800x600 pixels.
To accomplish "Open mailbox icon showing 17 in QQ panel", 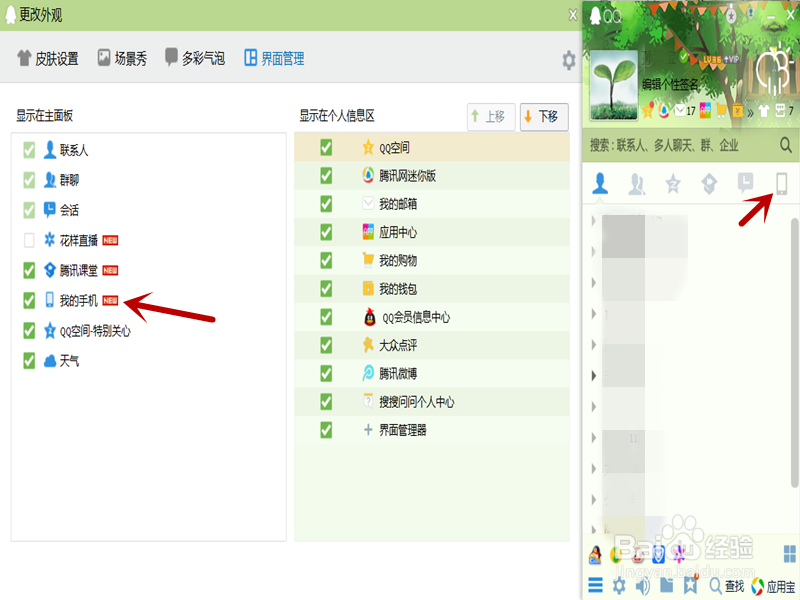I will coord(685,110).
